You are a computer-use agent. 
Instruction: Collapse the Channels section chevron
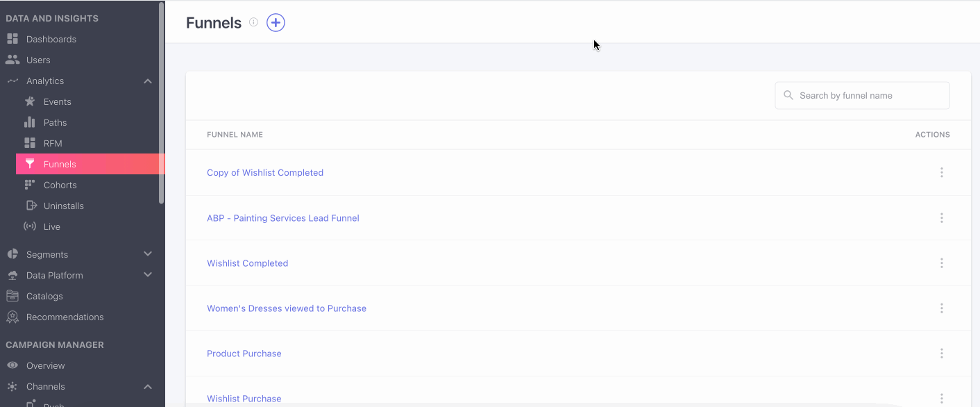click(x=148, y=386)
